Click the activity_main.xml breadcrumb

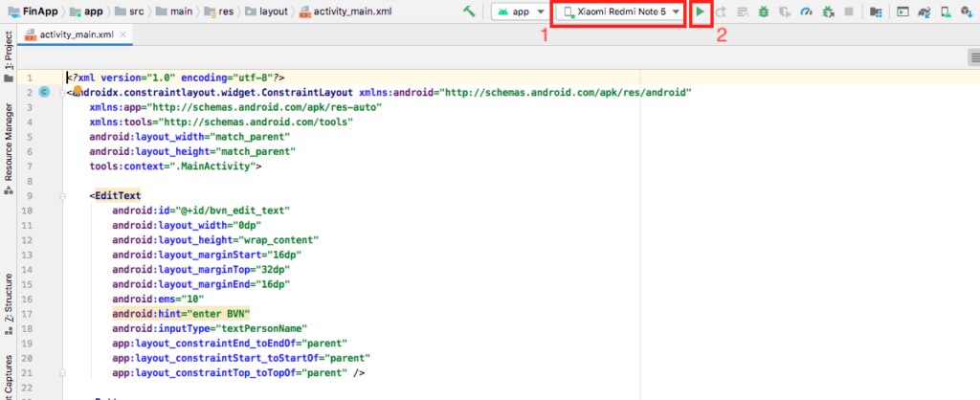[345, 11]
